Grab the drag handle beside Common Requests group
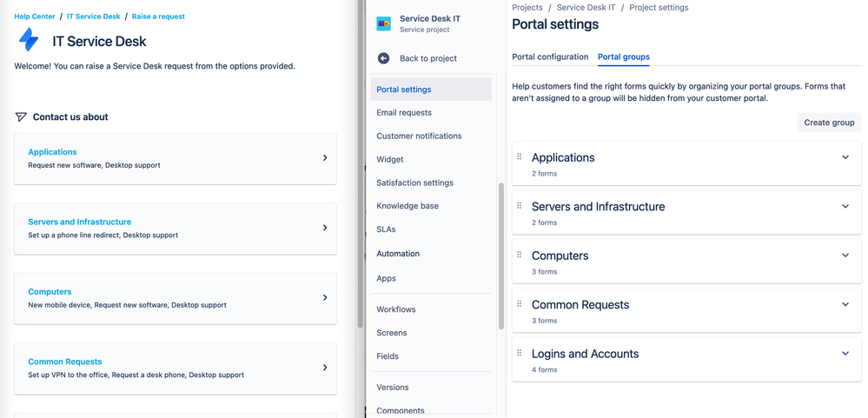Viewport: 868px width, 418px height. pyautogui.click(x=520, y=304)
